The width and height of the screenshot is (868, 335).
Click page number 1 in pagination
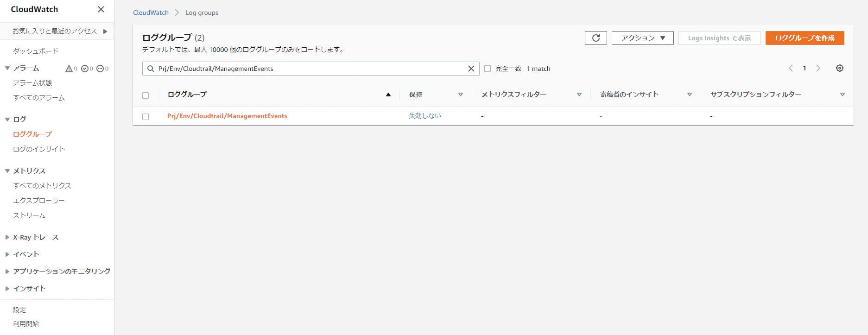tap(805, 68)
